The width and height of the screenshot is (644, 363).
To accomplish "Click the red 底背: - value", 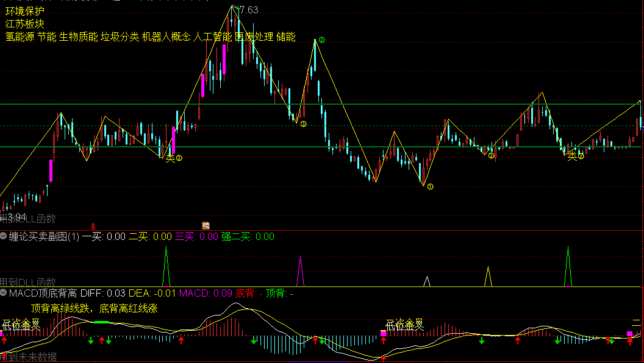I will pyautogui.click(x=249, y=294).
